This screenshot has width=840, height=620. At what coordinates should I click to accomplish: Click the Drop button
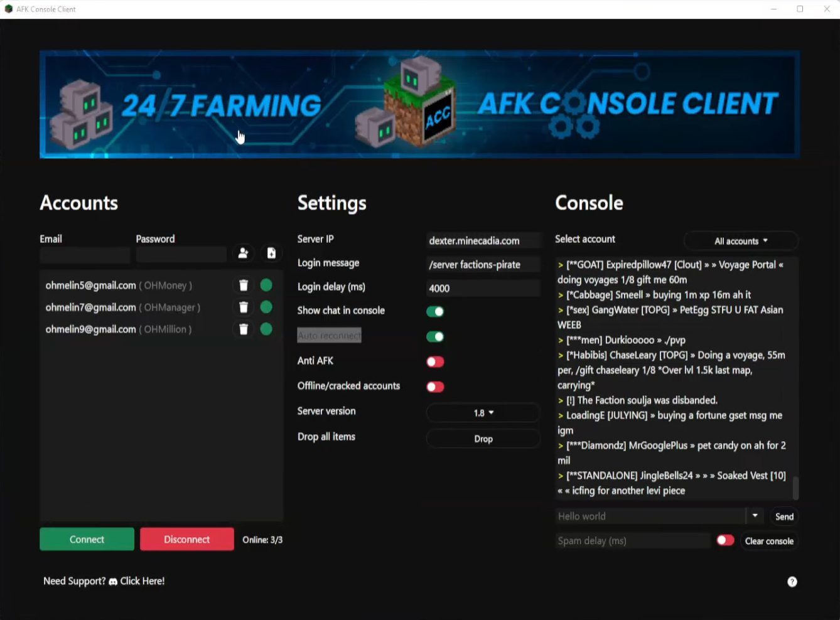[x=483, y=439]
